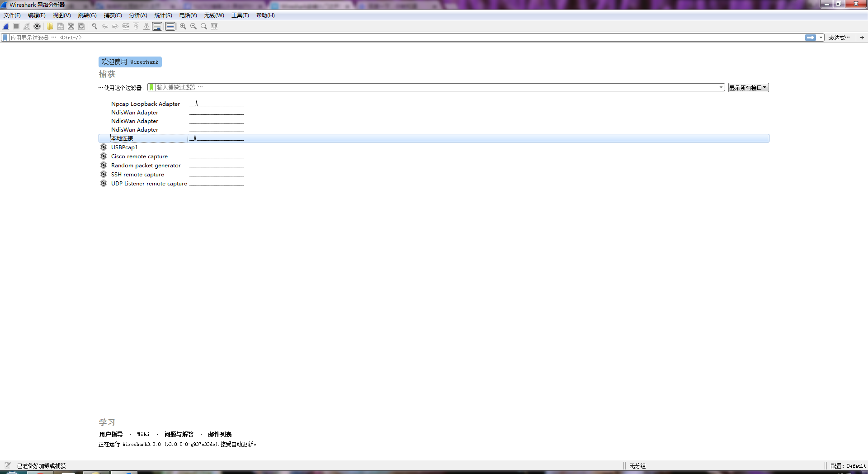This screenshot has width=868, height=474.
Task: Select UDP Listener remote capture interface
Action: point(149,184)
